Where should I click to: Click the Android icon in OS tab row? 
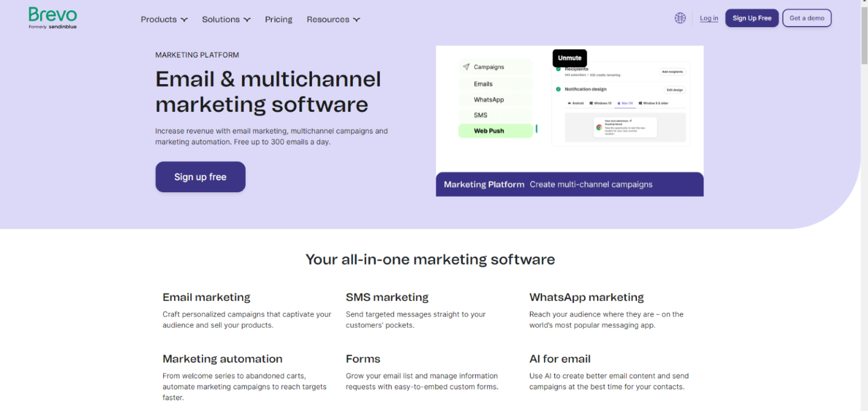coord(570,103)
